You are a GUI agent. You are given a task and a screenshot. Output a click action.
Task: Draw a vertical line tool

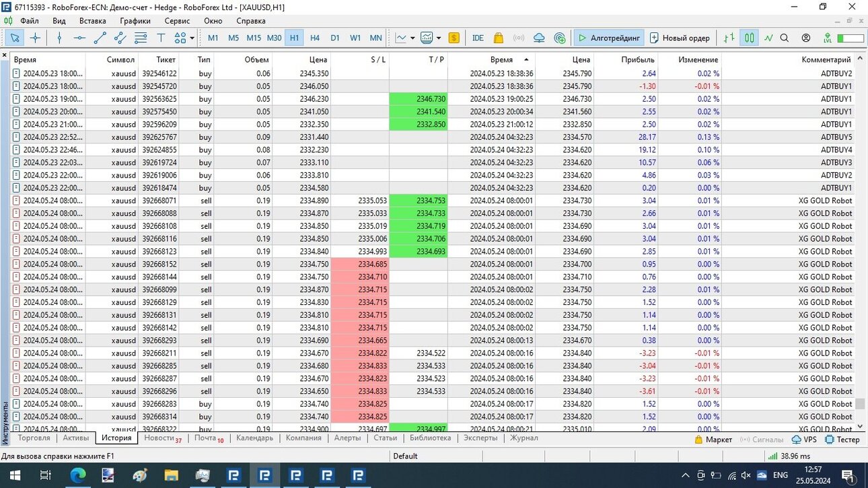(59, 38)
